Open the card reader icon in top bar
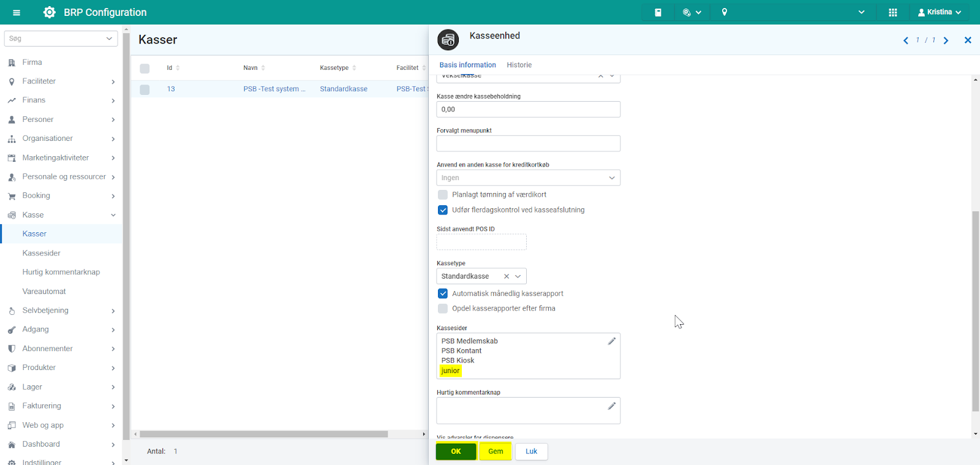The width and height of the screenshot is (980, 465). [658, 12]
